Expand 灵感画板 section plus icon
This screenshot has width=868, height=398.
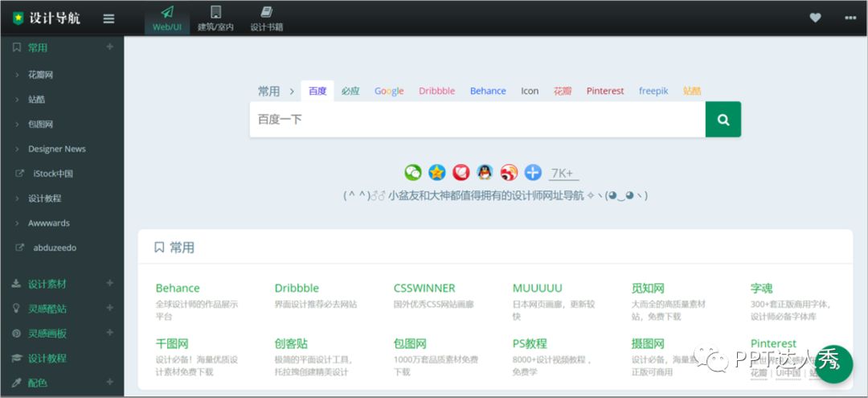(109, 333)
